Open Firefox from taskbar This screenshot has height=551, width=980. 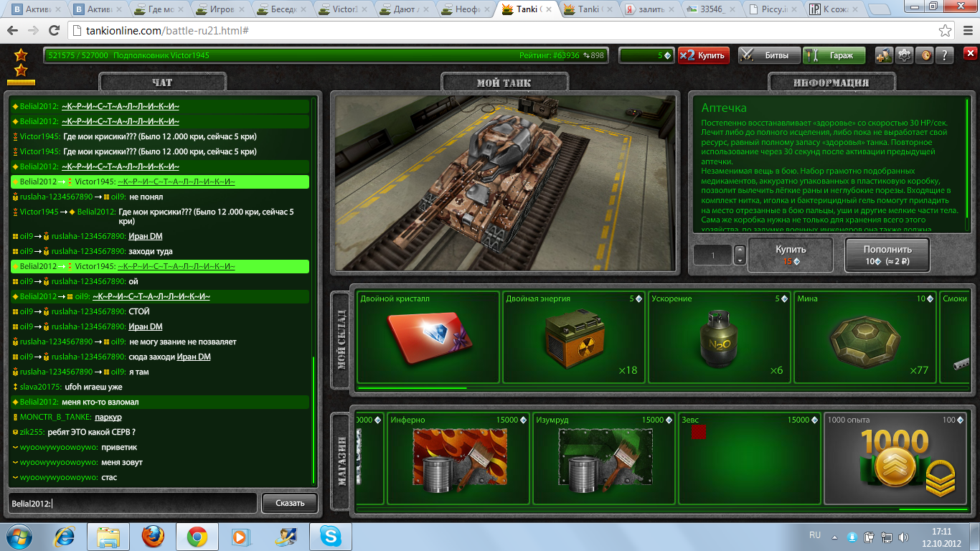click(x=153, y=536)
